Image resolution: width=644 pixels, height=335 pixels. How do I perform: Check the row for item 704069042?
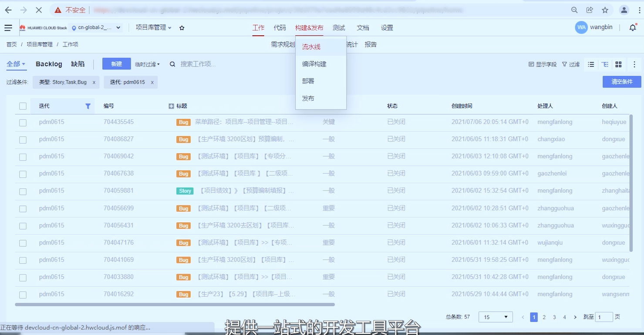tap(23, 157)
